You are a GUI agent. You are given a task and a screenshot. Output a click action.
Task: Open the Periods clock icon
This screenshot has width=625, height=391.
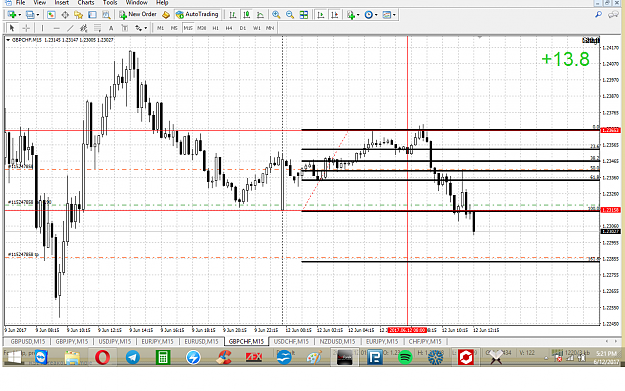tap(369, 15)
